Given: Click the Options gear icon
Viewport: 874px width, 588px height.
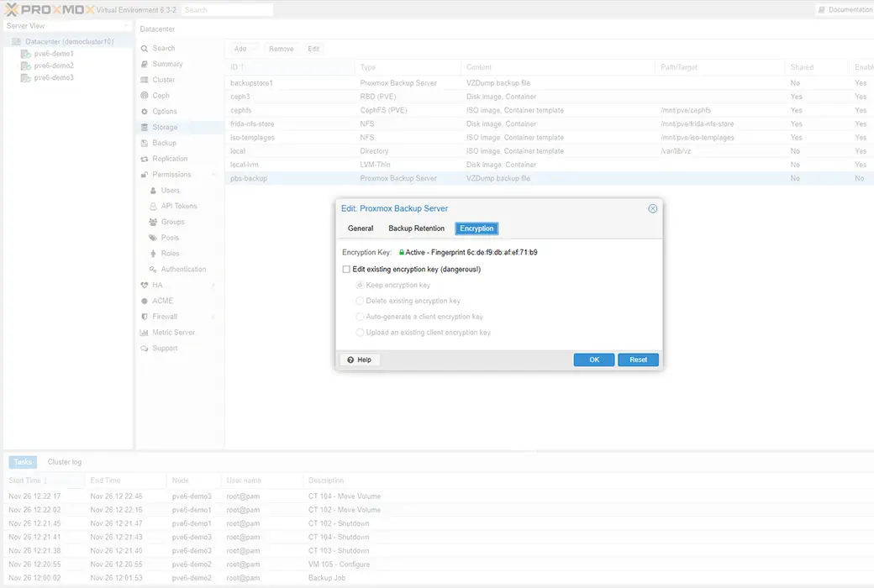Looking at the screenshot, I should click(x=145, y=112).
